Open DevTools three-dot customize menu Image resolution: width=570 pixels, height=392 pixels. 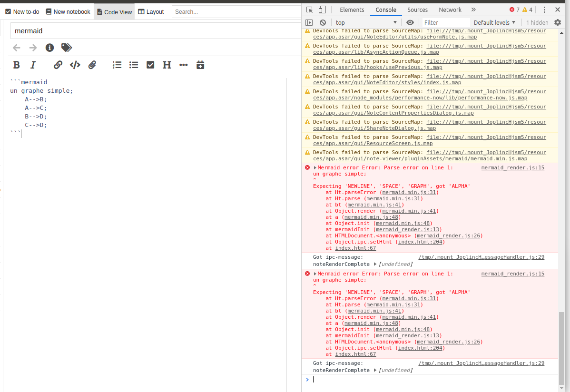pyautogui.click(x=544, y=10)
